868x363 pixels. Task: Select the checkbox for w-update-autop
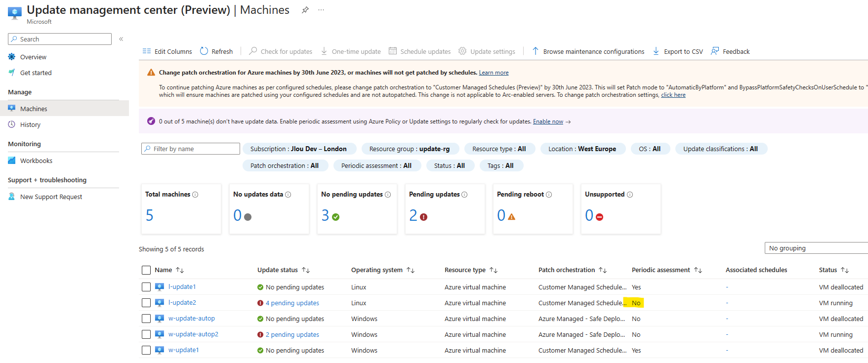[x=146, y=319]
